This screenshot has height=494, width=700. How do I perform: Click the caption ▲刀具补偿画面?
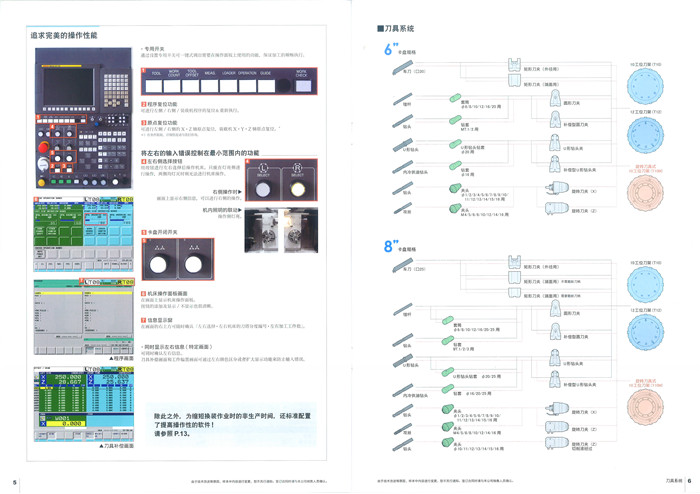[116, 445]
